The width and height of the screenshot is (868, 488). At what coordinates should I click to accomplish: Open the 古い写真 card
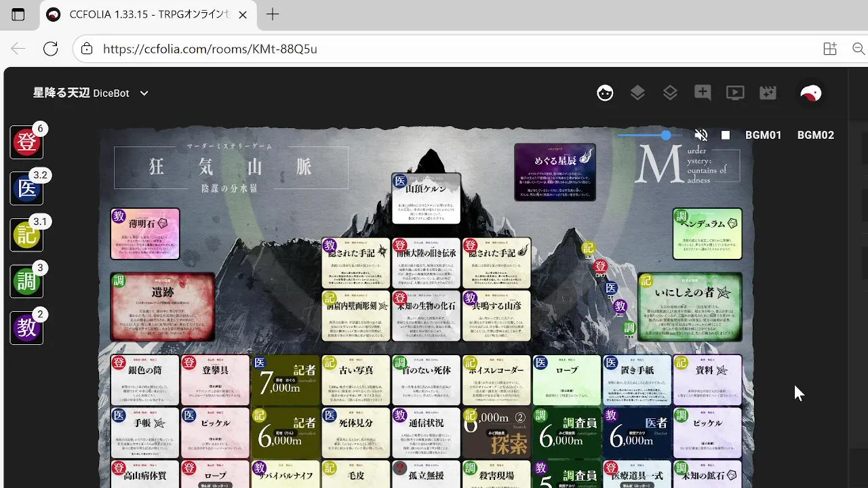coord(356,380)
